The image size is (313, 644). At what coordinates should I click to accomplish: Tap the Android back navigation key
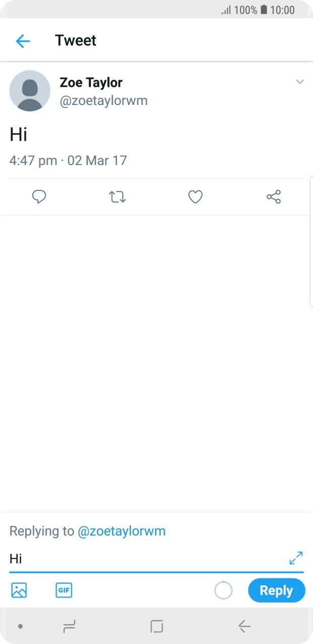click(x=244, y=626)
